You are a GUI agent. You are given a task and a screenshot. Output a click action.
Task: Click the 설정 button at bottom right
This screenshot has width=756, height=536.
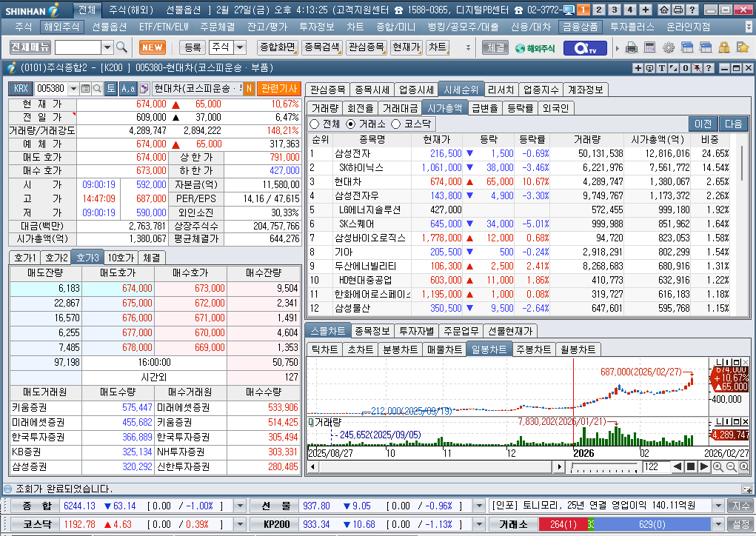point(741,524)
